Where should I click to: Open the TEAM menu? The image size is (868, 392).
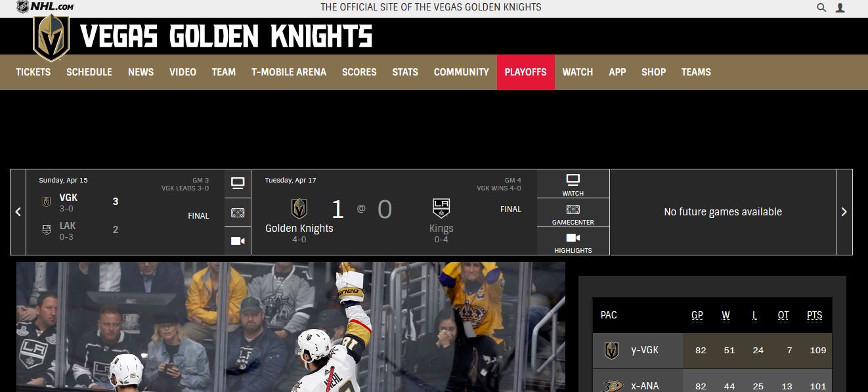click(x=223, y=72)
